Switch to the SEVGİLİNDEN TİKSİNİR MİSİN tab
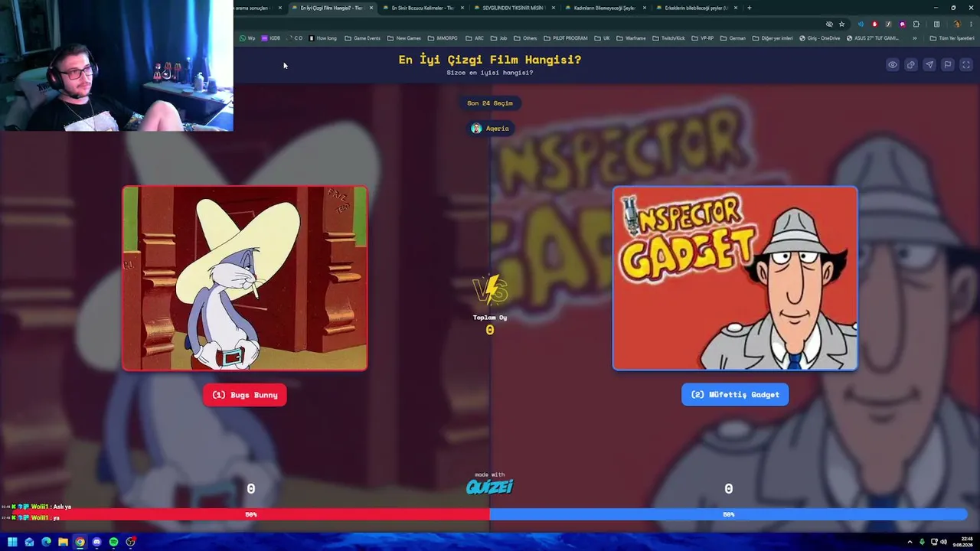The width and height of the screenshot is (980, 551). 513,8
